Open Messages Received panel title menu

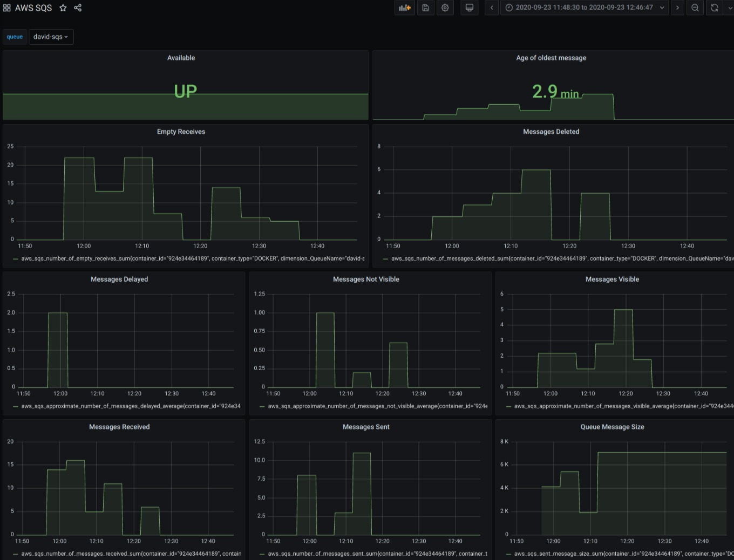[x=119, y=427]
